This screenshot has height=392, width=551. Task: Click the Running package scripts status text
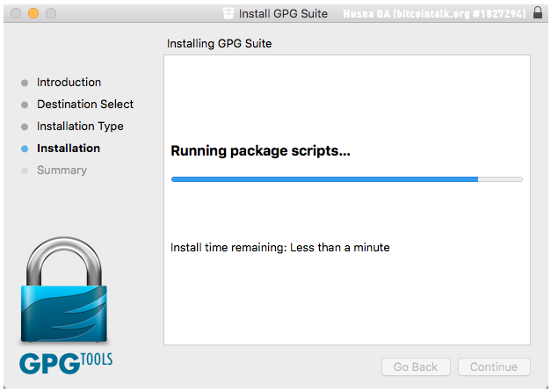tap(260, 151)
